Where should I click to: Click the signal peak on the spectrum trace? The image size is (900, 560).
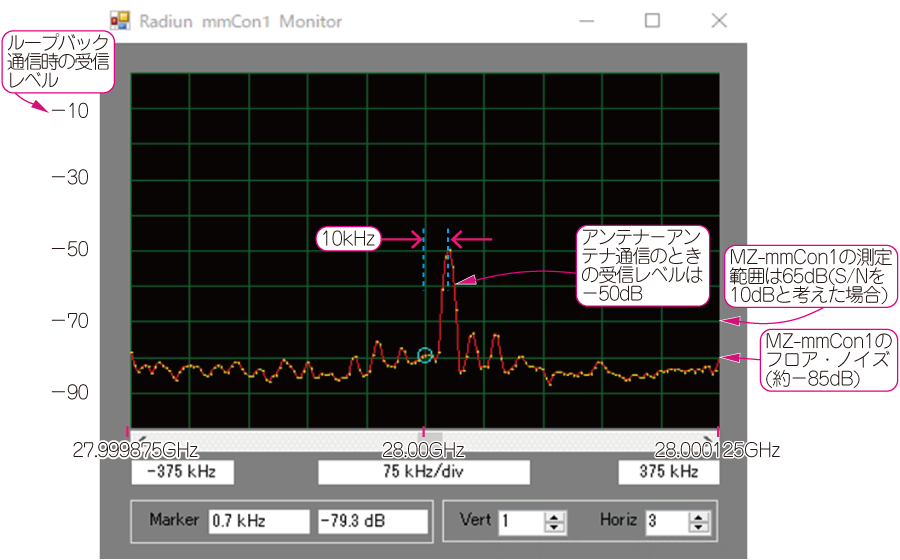[x=449, y=251]
